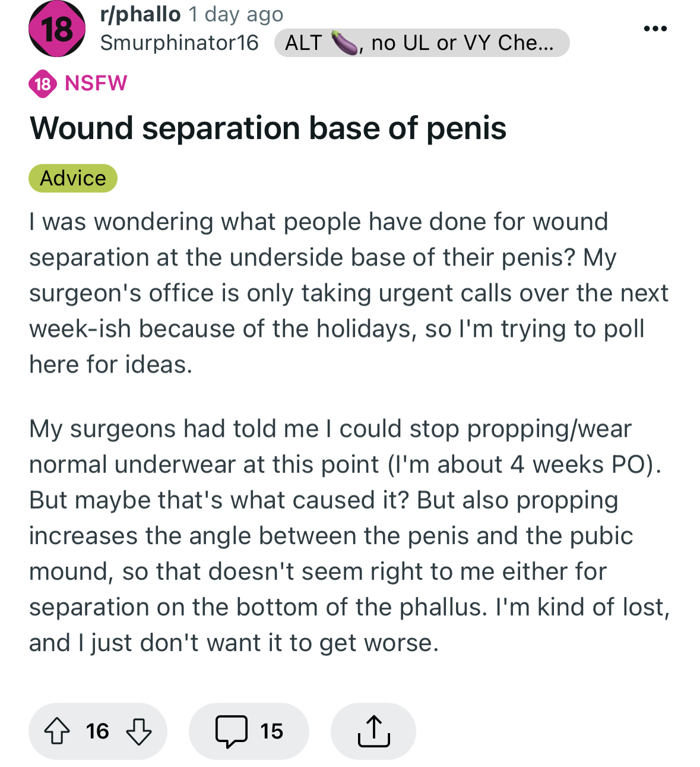Click the pink NSFW label text

point(96,83)
